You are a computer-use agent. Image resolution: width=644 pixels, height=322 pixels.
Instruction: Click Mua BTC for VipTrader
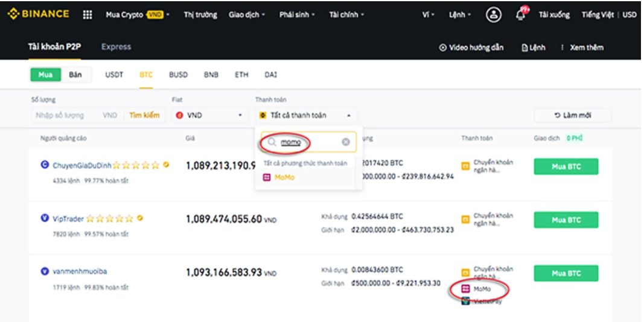click(x=566, y=220)
